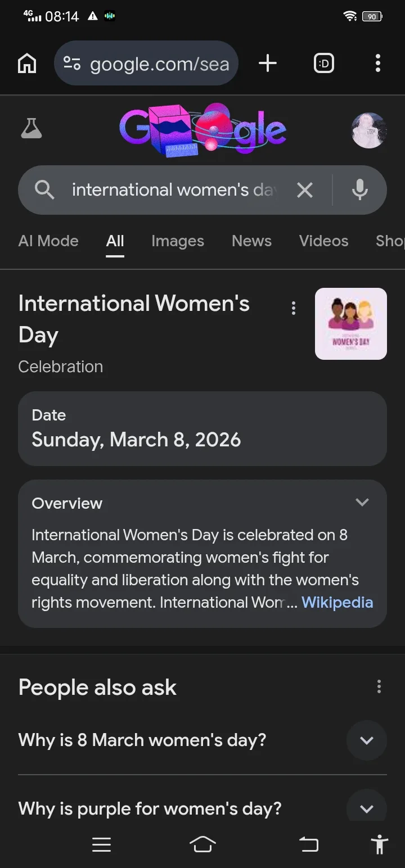
Task: Tap the Google account profile picture
Action: tap(368, 130)
